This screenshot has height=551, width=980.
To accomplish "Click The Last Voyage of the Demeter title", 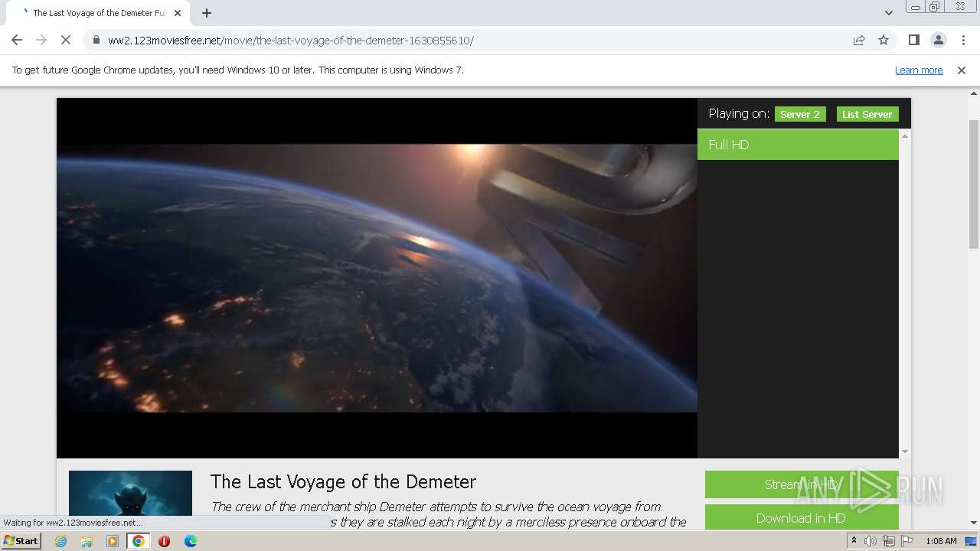I will point(343,481).
